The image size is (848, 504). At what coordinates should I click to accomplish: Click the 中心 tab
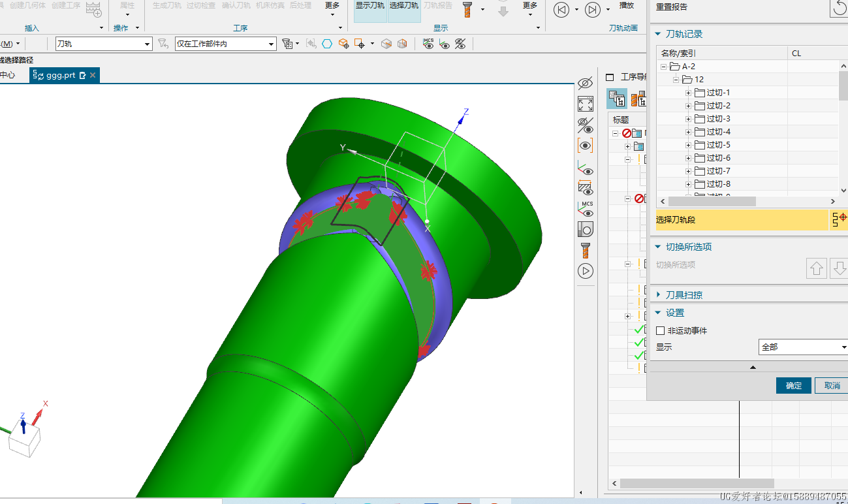point(7,75)
